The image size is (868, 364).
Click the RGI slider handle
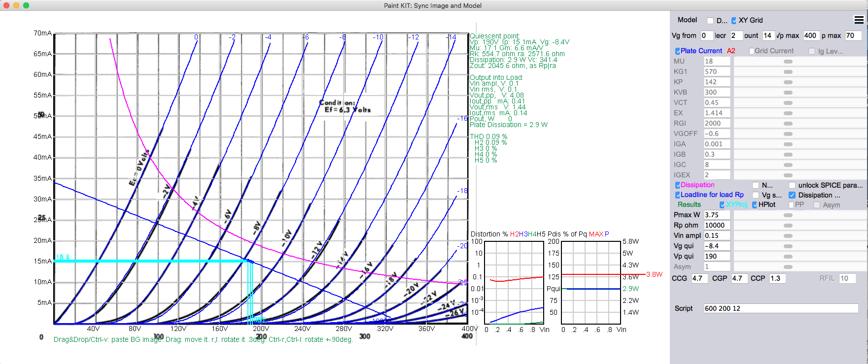pyautogui.click(x=788, y=124)
